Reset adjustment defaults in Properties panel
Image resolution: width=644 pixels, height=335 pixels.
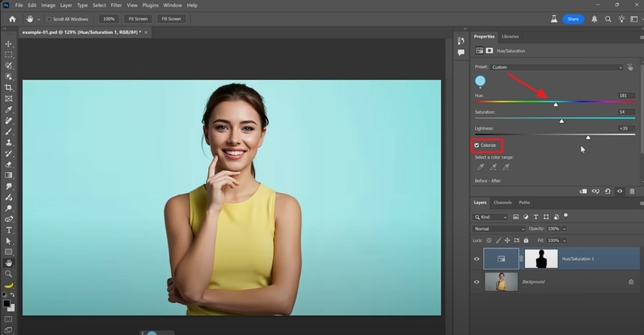[x=608, y=191]
